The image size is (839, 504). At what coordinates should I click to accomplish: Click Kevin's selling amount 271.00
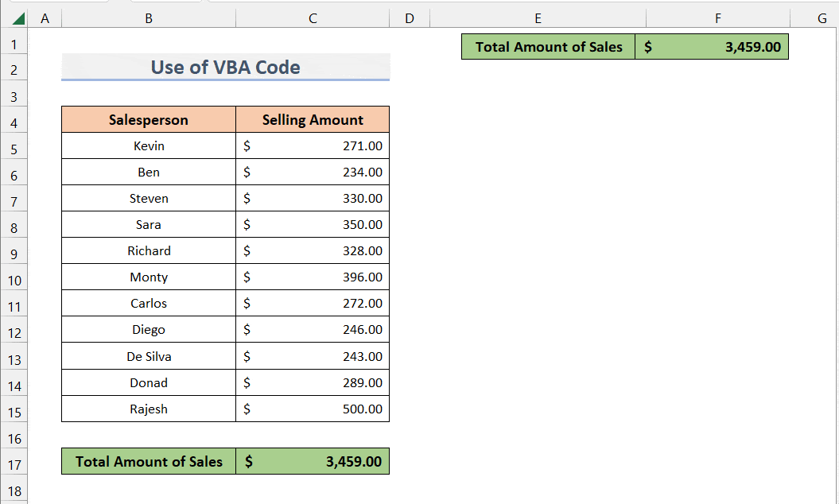313,145
